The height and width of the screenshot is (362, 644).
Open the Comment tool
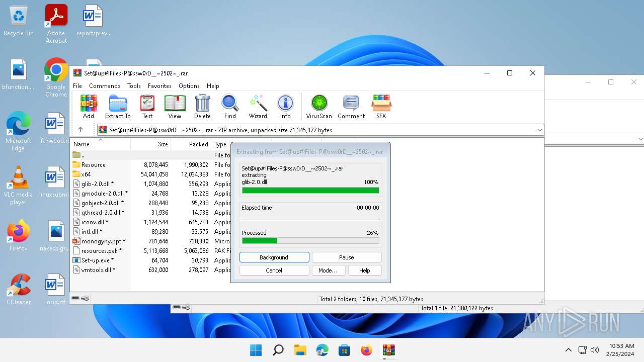(x=351, y=107)
